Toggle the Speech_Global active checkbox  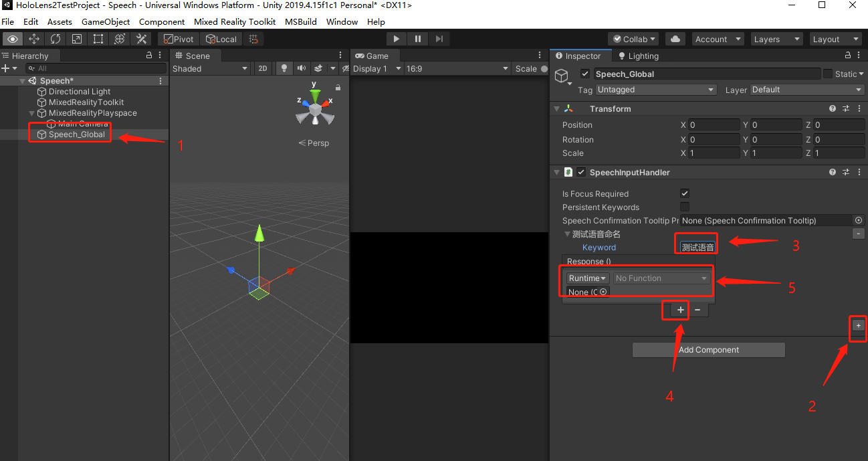(585, 74)
